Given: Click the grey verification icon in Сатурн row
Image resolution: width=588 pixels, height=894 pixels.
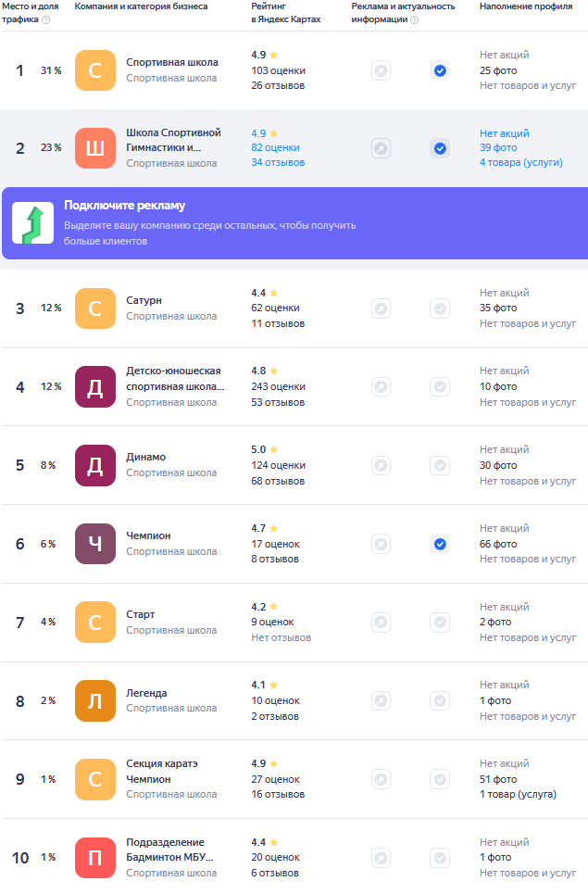Looking at the screenshot, I should click(440, 309).
